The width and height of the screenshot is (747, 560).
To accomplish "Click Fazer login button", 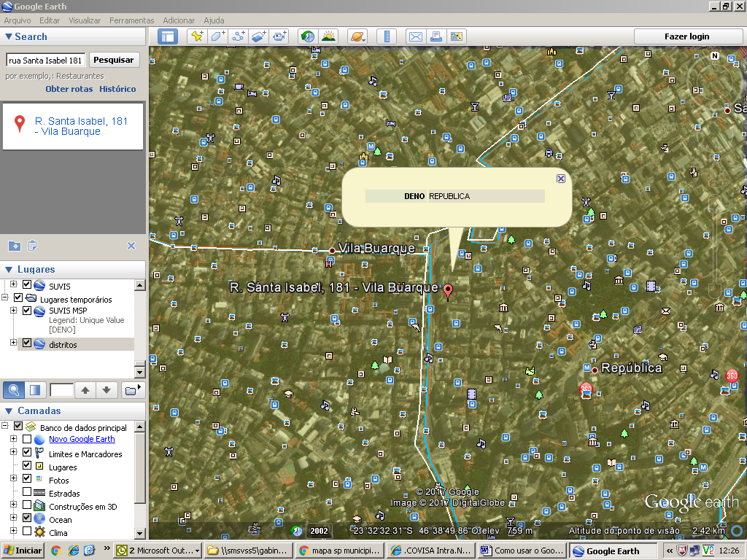I will pyautogui.click(x=686, y=36).
